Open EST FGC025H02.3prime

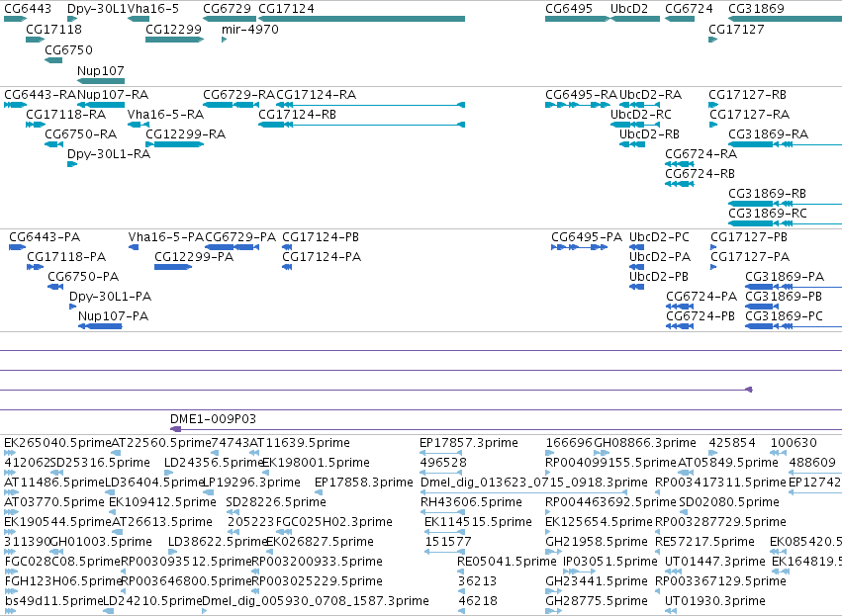pyautogui.click(x=334, y=523)
